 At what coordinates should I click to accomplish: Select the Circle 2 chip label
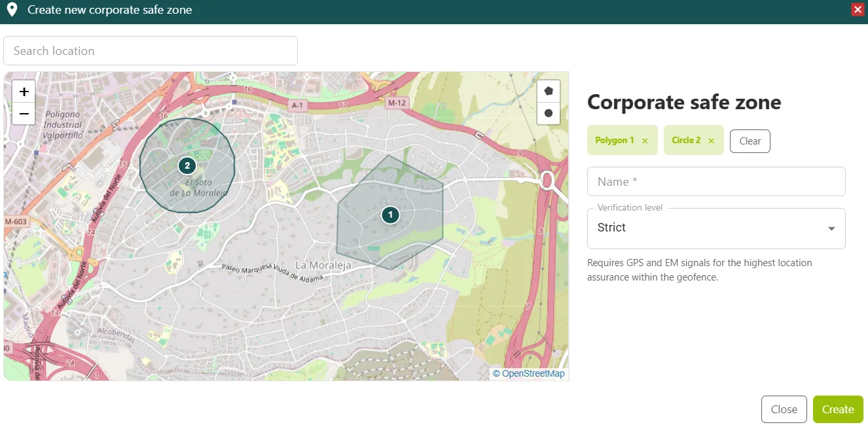point(686,141)
